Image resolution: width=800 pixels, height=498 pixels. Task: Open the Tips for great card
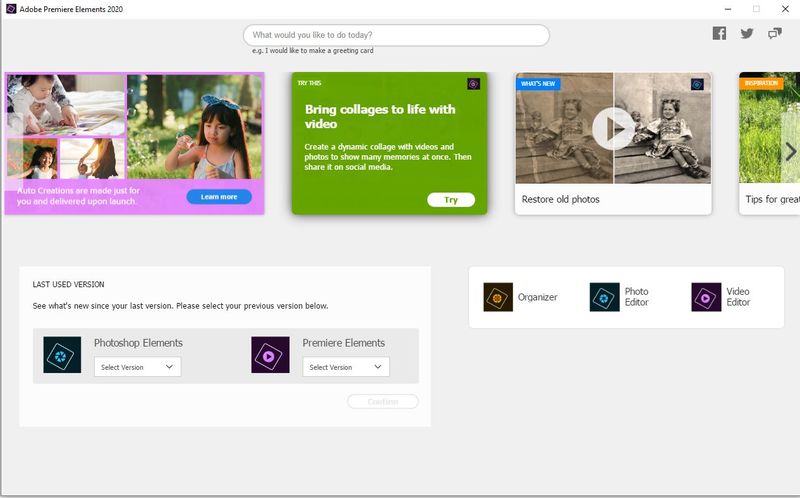[x=769, y=143]
